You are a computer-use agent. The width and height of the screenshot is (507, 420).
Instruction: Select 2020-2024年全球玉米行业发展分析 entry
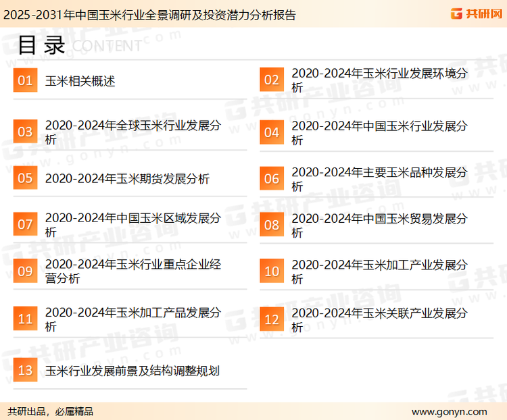132,132
